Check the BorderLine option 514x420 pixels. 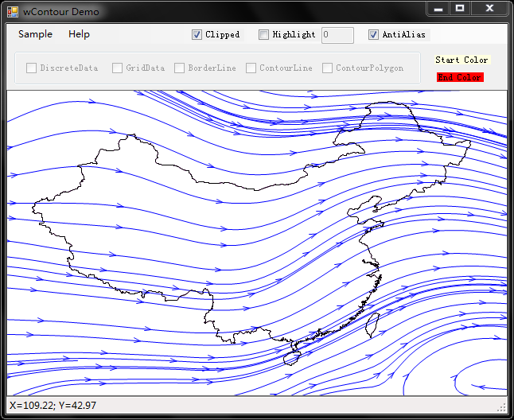(x=180, y=68)
